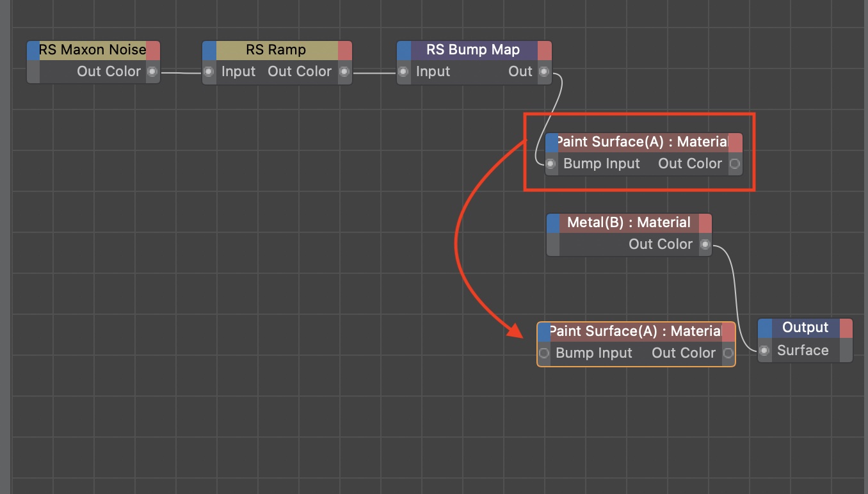Screen dimensions: 868x494
Task: Toggle the blue inputs corner on RS Maxon Noise
Action: 33,51
